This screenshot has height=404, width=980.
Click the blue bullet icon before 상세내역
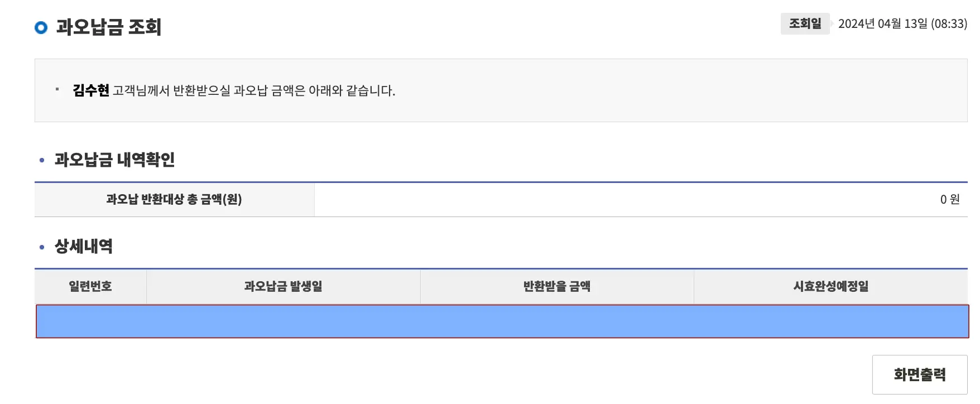coord(40,246)
